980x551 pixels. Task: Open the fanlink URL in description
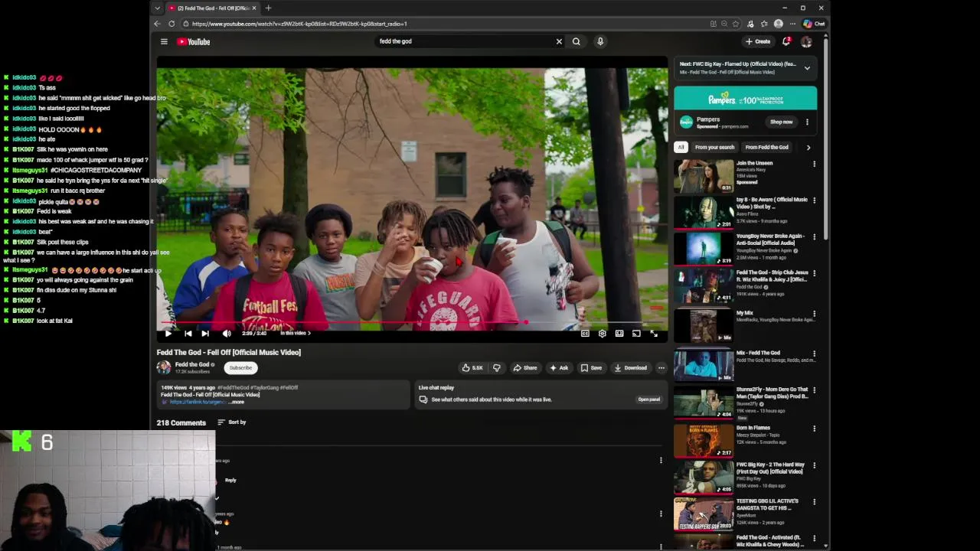pyautogui.click(x=198, y=403)
